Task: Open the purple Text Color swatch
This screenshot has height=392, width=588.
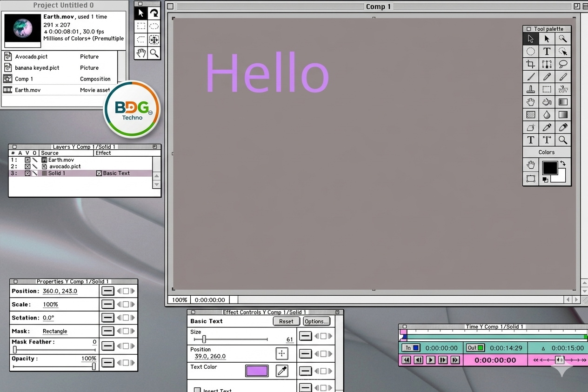Action: [x=257, y=371]
